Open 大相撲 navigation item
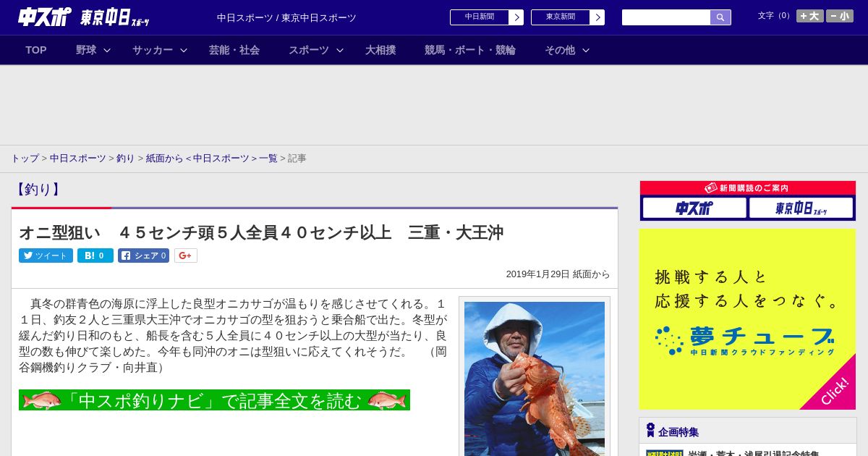 tap(380, 50)
